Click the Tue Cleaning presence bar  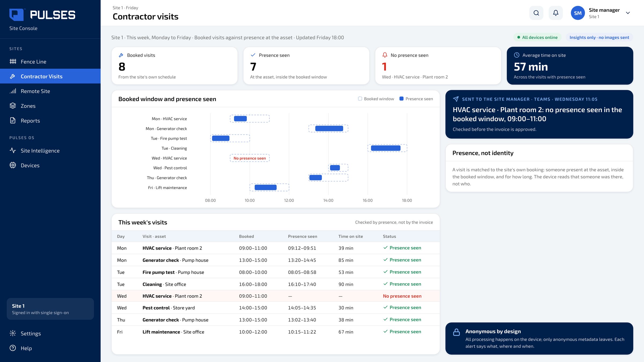(x=386, y=148)
